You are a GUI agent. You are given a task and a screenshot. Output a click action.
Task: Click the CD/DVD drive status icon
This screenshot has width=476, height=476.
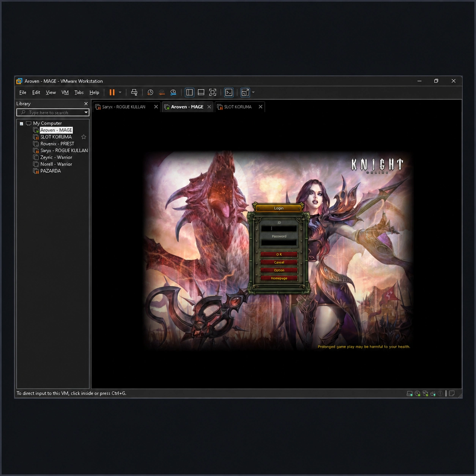click(418, 394)
